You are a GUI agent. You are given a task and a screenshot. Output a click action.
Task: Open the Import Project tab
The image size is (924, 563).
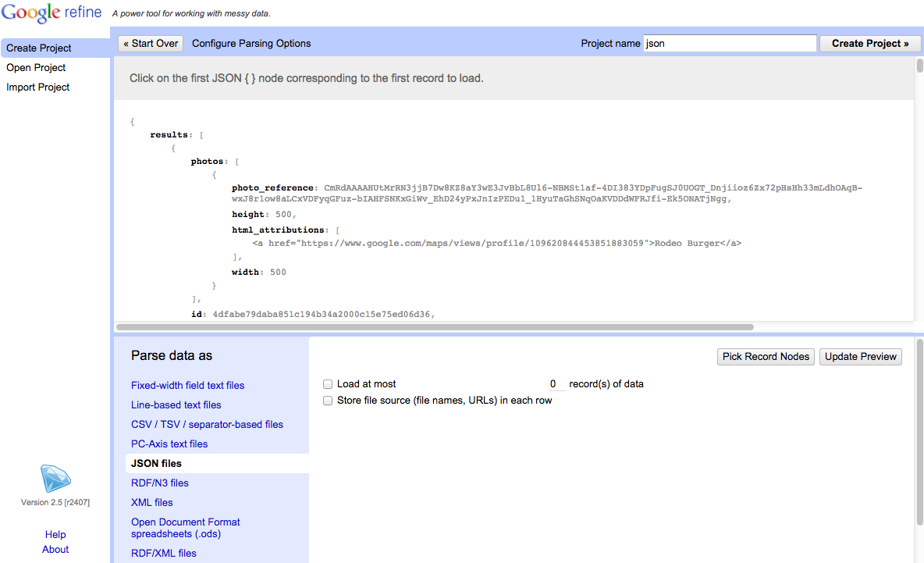pyautogui.click(x=38, y=87)
